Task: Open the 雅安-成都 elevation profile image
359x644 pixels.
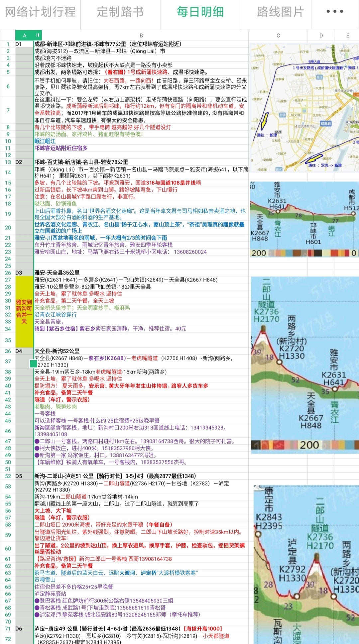Action: (304, 219)
